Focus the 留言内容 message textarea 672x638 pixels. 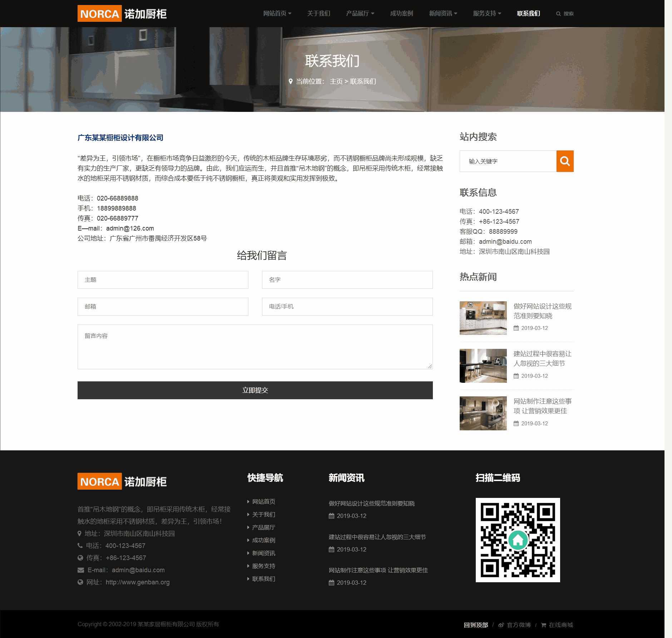click(x=255, y=347)
